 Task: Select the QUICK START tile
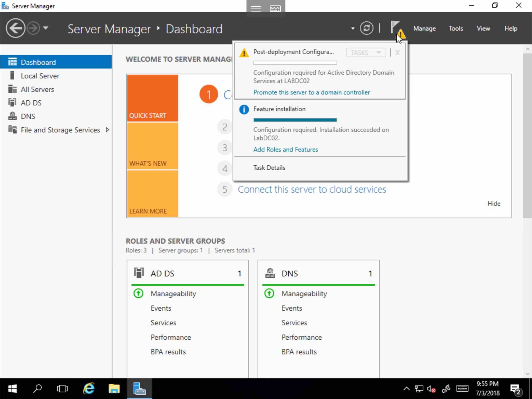click(152, 98)
